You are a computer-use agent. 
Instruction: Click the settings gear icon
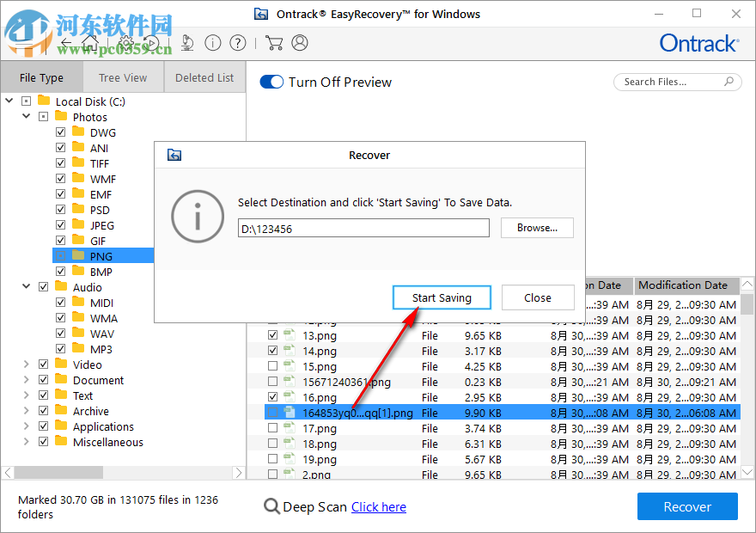(x=125, y=43)
